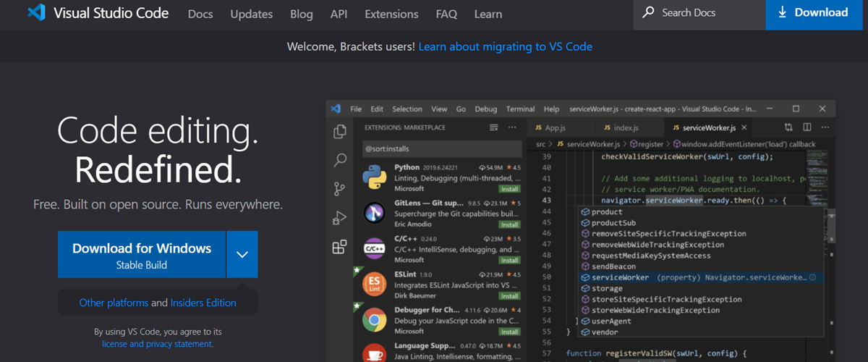Open Other platforms link
This screenshot has width=868, height=362.
(114, 303)
